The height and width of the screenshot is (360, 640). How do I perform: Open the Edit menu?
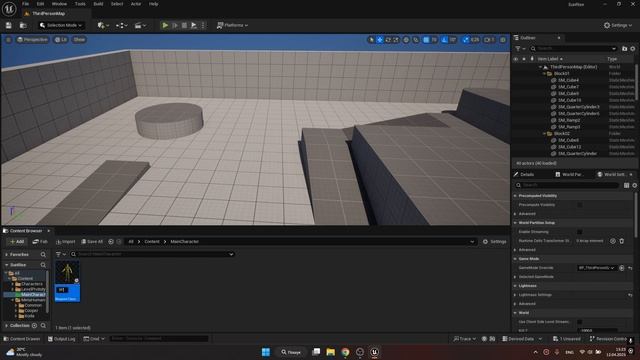tap(40, 4)
